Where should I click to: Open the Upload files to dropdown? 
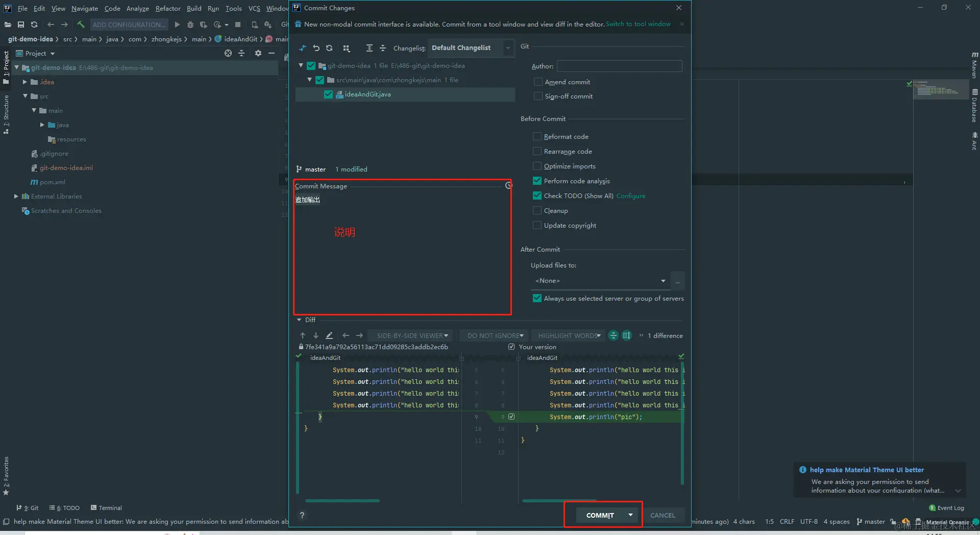click(600, 281)
